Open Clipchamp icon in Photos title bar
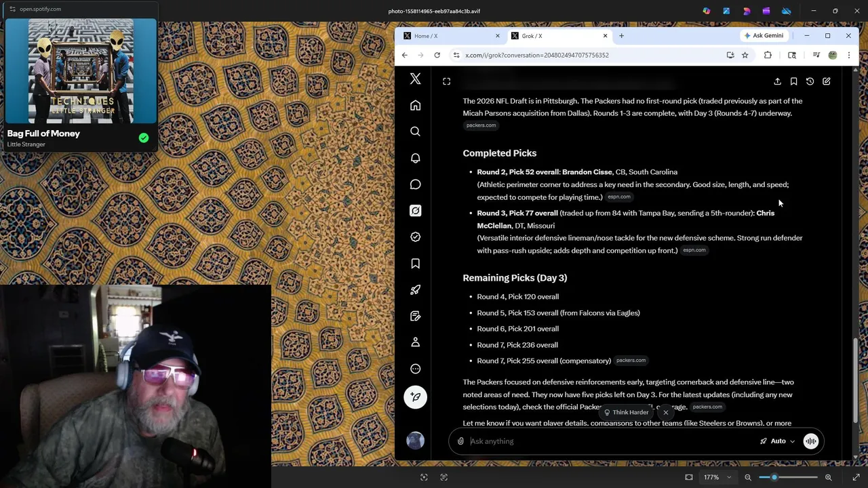This screenshot has width=868, height=488. point(766,11)
